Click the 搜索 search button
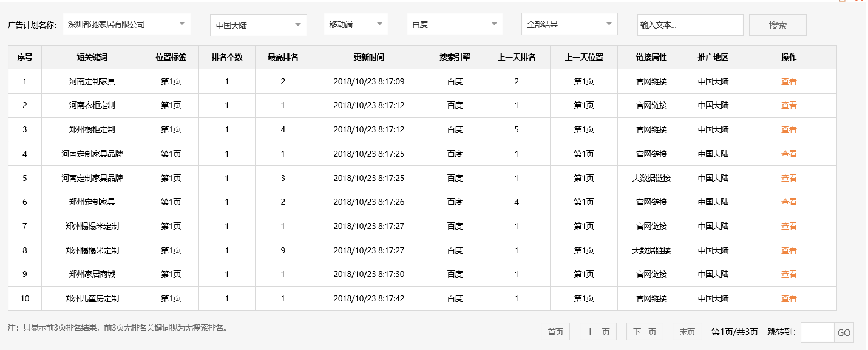This screenshot has width=868, height=350. (x=777, y=24)
